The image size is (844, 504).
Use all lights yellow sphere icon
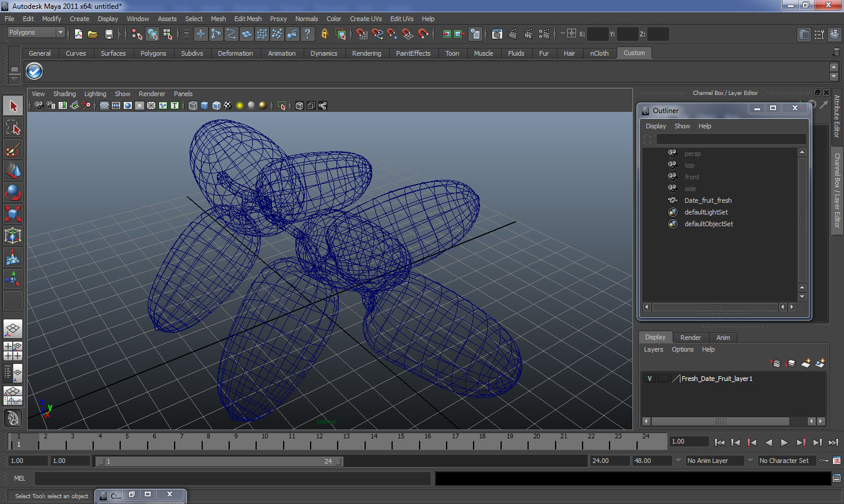pos(240,105)
